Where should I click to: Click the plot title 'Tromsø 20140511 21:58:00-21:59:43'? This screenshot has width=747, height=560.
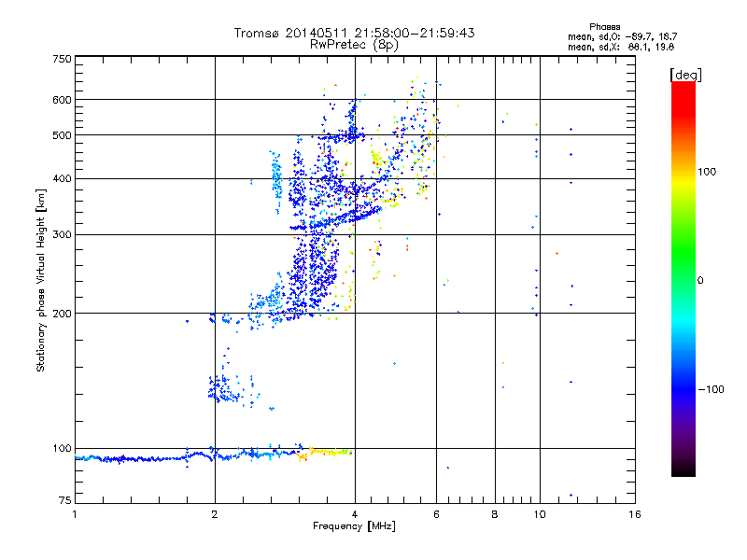pos(354,33)
